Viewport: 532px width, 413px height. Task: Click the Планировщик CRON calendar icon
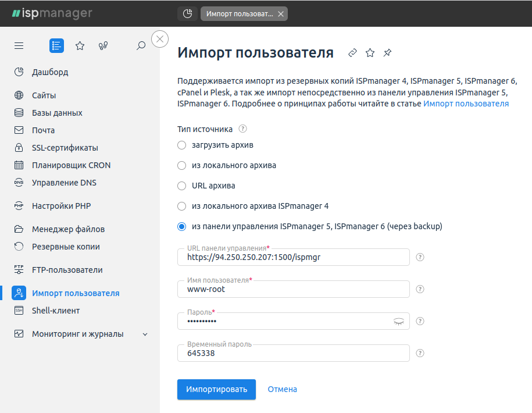point(19,165)
